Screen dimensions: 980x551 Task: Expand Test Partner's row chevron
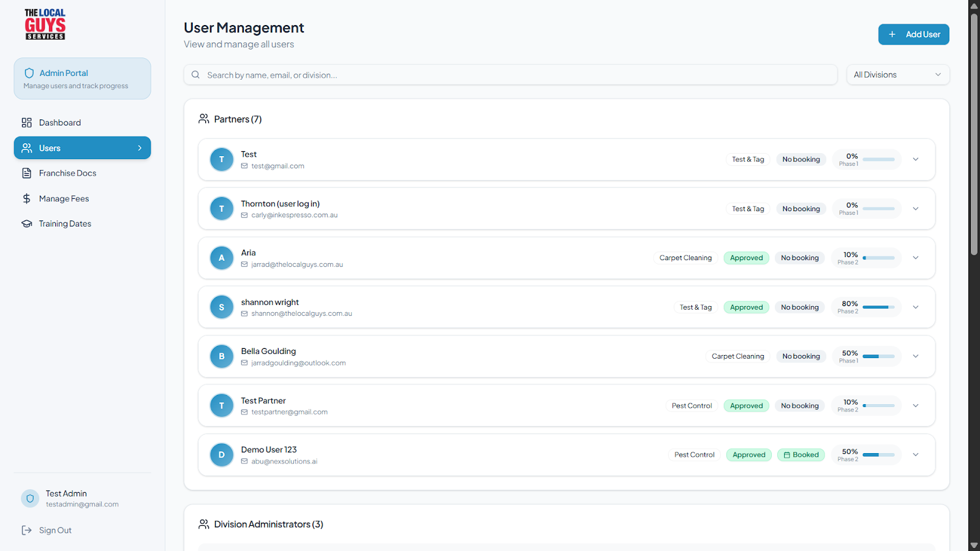pyautogui.click(x=916, y=405)
